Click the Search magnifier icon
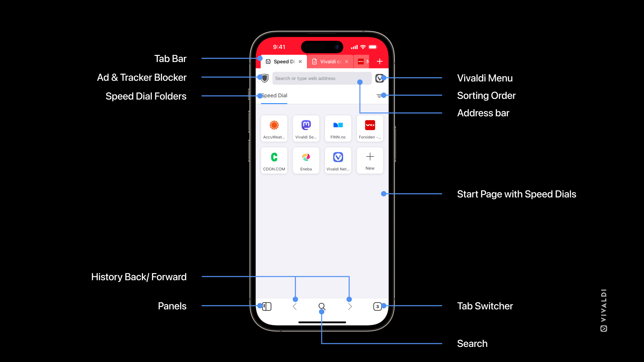The image size is (644, 362). point(322,306)
